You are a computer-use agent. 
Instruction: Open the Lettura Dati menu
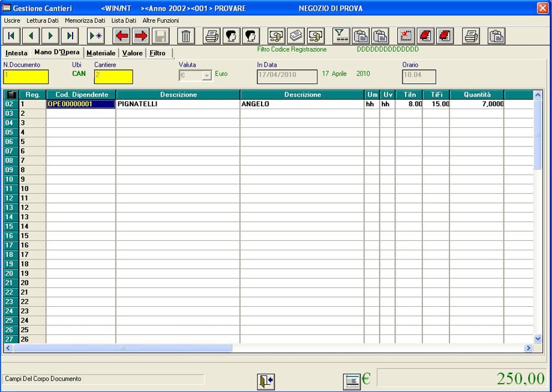click(43, 20)
